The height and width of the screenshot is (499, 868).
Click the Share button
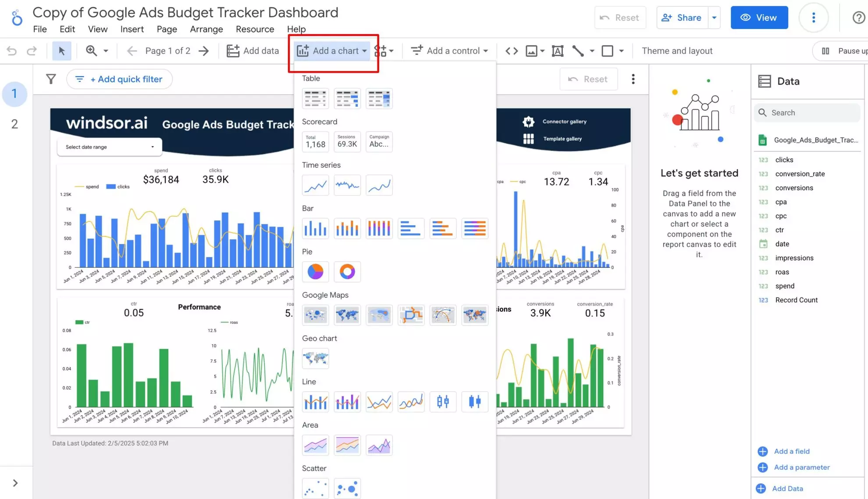pyautogui.click(x=682, y=18)
